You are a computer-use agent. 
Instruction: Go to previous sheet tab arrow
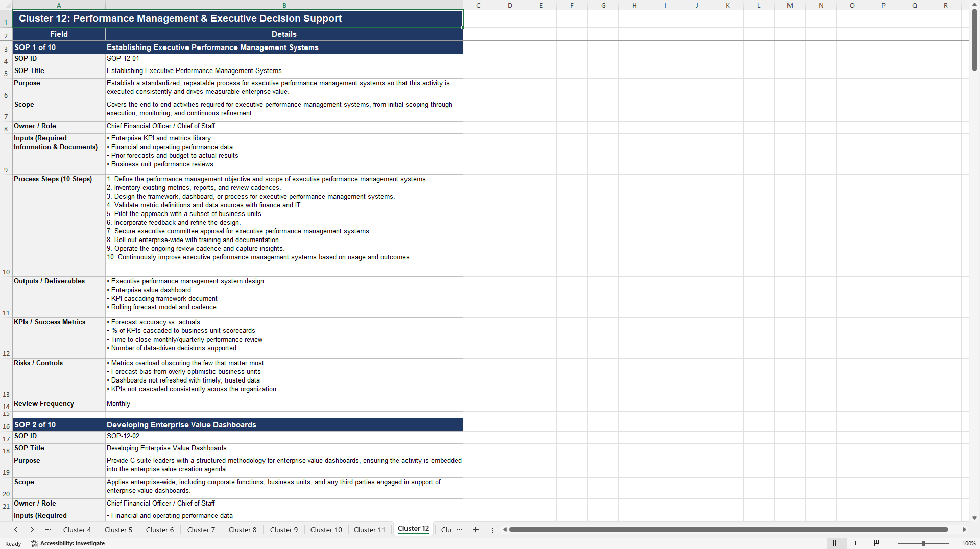click(x=16, y=530)
